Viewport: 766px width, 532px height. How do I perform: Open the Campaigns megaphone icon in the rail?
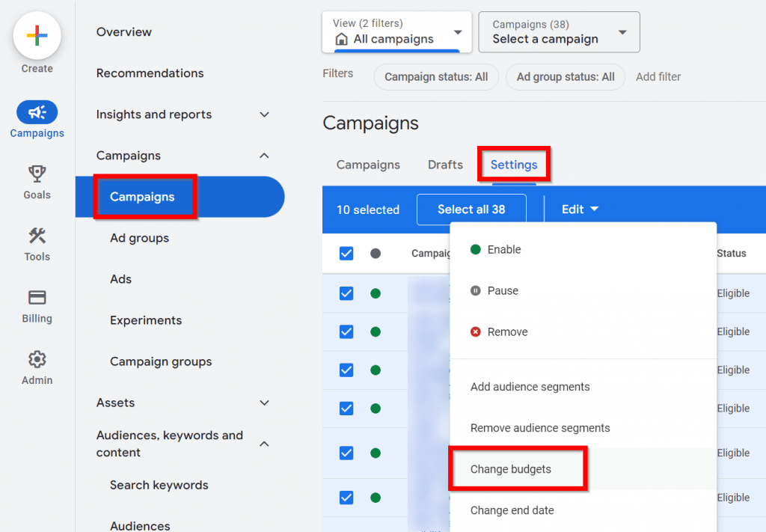[x=37, y=112]
